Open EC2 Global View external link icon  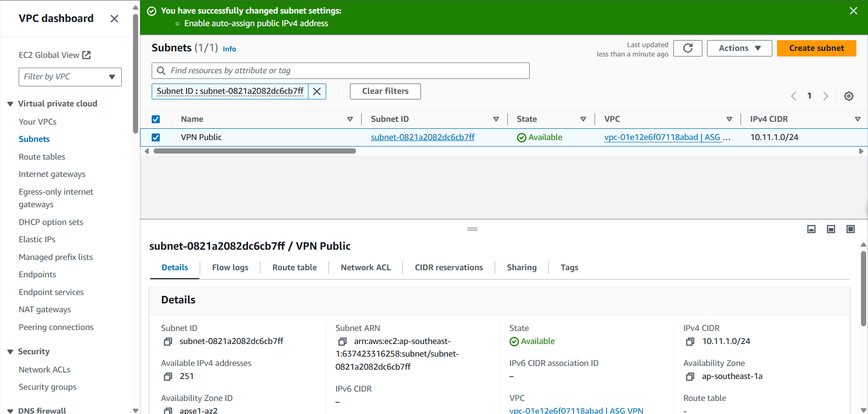(86, 55)
